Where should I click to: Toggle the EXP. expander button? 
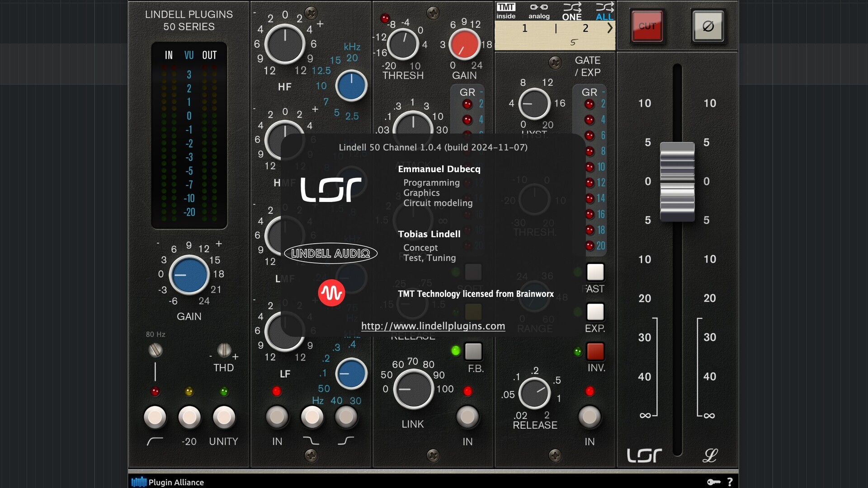pos(595,312)
